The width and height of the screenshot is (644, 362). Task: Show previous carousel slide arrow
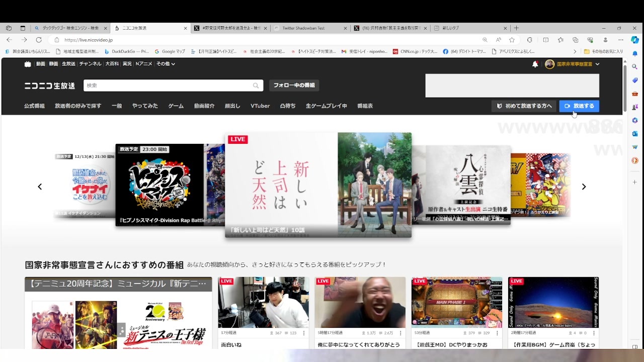pos(40,187)
